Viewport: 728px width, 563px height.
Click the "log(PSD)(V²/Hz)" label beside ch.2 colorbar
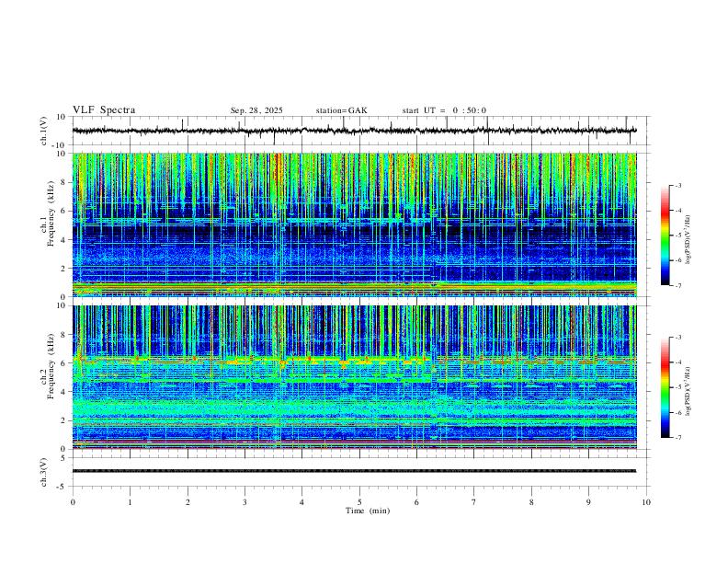(x=688, y=391)
